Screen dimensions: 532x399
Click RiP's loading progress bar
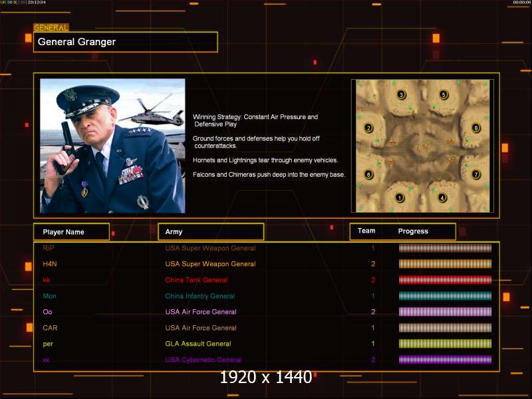[445, 248]
